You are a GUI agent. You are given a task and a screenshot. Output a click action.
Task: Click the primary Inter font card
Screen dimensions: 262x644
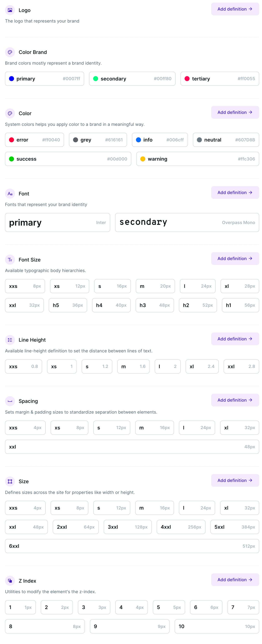click(57, 222)
